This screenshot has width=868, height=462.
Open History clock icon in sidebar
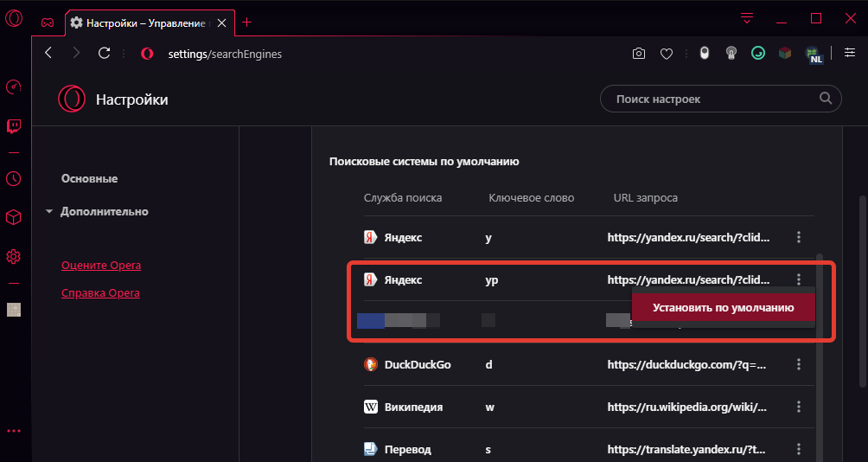13,178
